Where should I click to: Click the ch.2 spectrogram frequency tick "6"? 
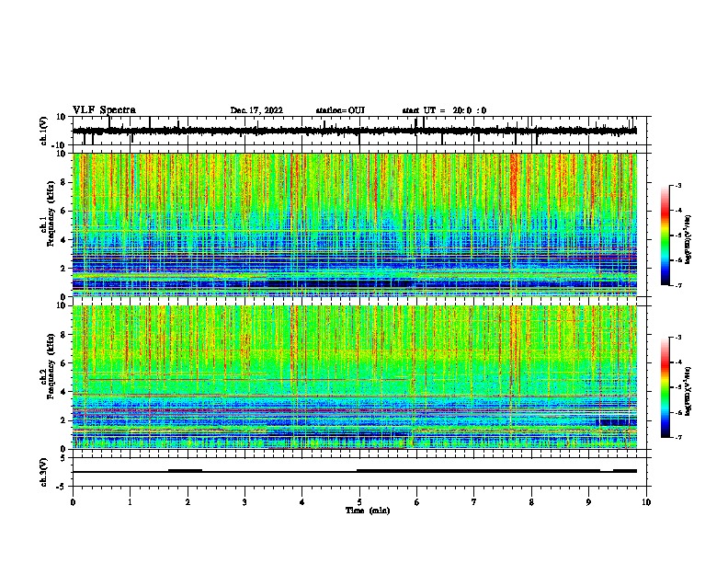point(63,363)
